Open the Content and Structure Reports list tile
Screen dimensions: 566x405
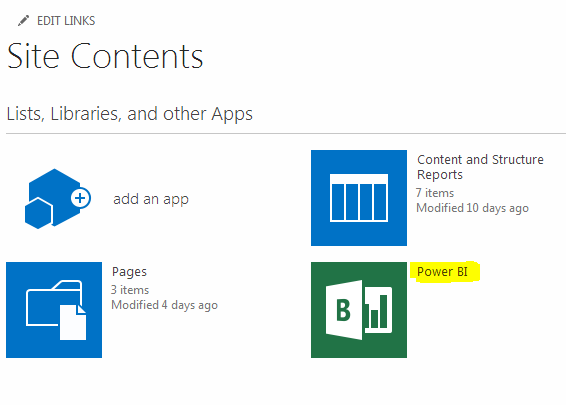[359, 198]
